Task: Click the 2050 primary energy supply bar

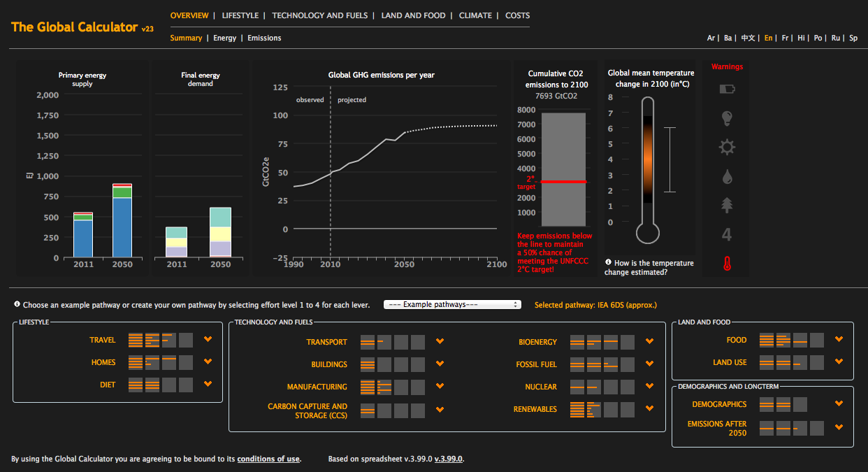Action: [122, 221]
